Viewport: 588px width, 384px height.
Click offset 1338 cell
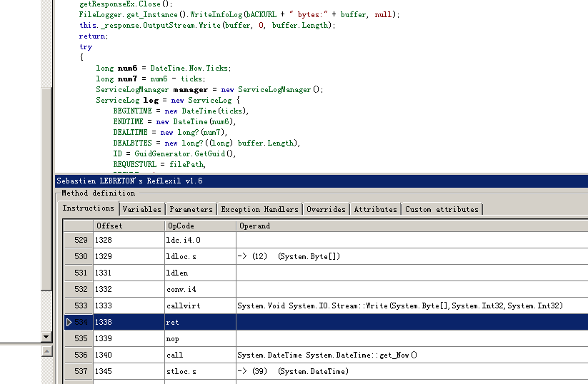click(129, 322)
